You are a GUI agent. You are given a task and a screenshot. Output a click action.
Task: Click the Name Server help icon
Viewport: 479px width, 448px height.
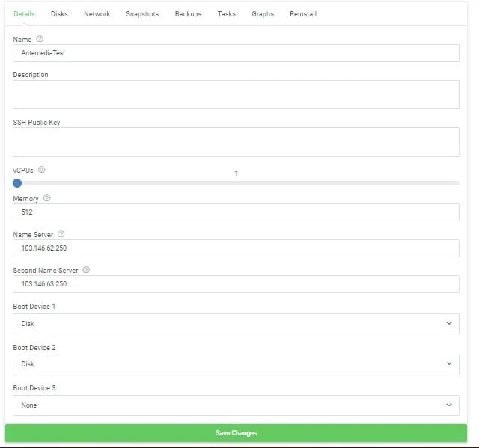click(61, 234)
